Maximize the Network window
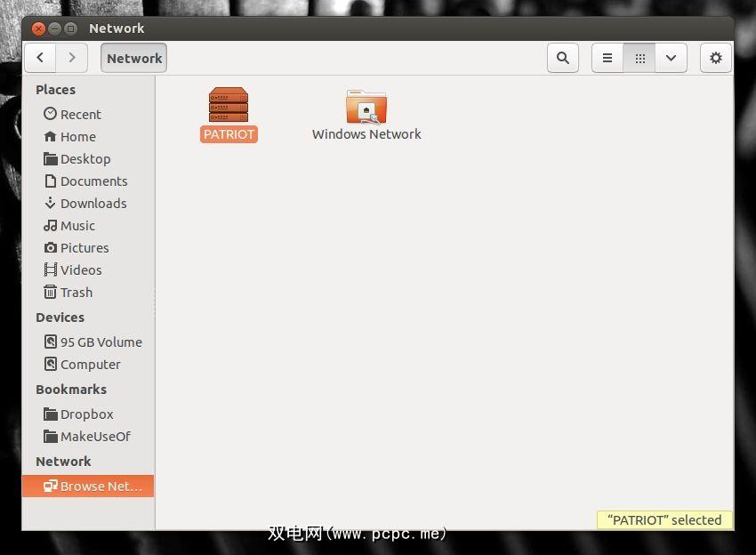Image resolution: width=756 pixels, height=555 pixels. (x=71, y=29)
